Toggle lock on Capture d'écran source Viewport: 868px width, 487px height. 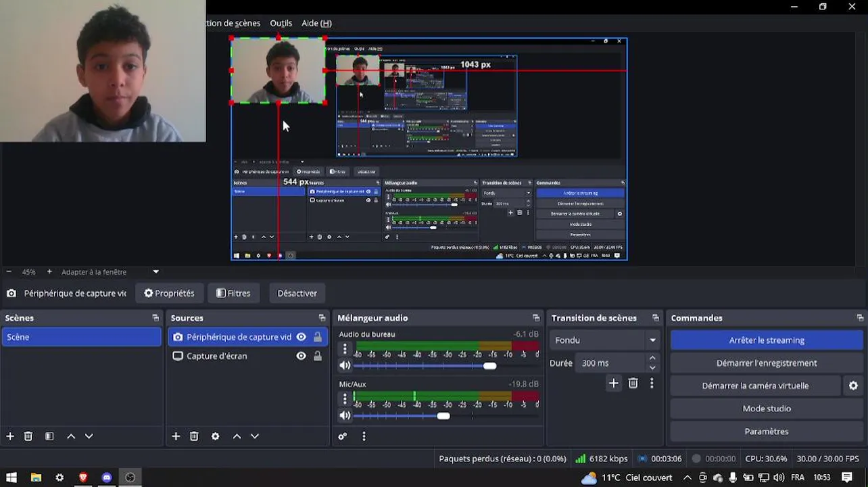tap(317, 356)
